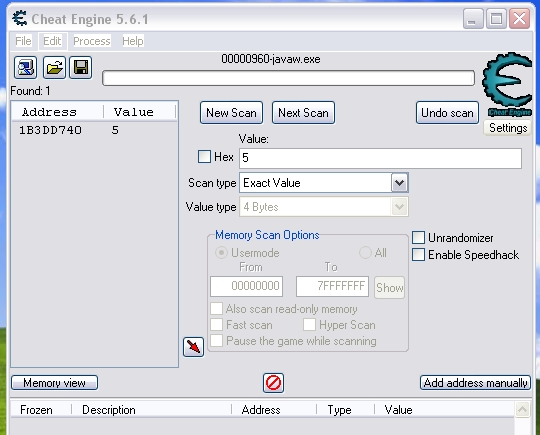Click the large Cheat Engine gear logo

click(x=508, y=84)
